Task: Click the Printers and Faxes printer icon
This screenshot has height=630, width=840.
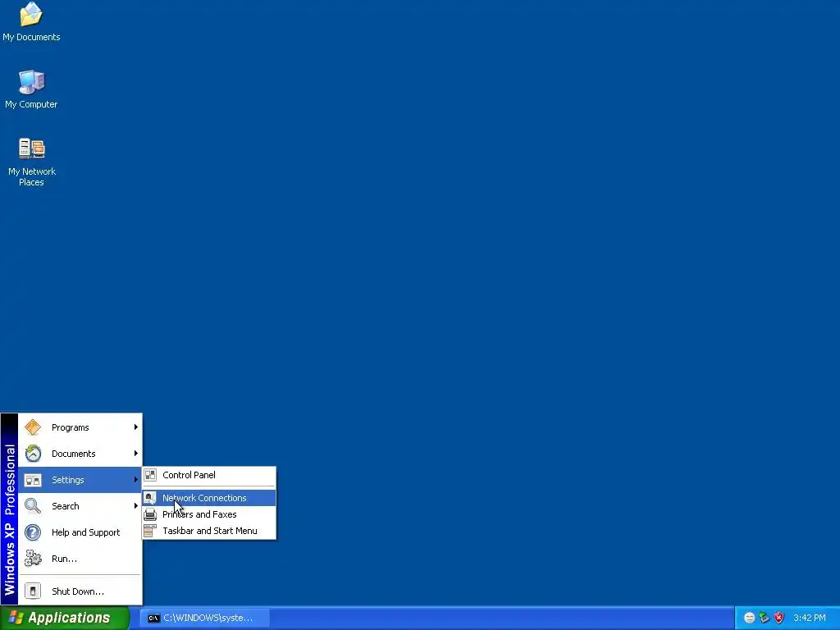Action: tap(150, 514)
